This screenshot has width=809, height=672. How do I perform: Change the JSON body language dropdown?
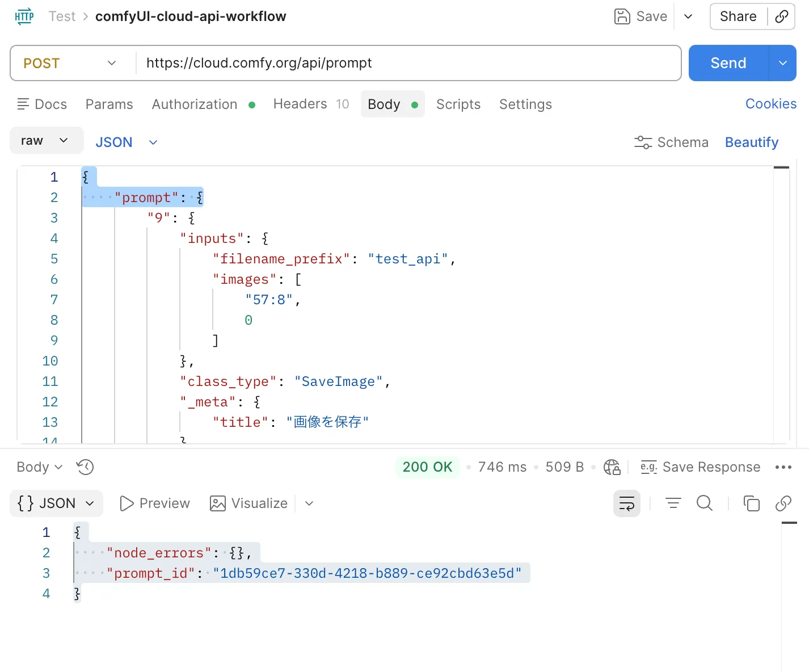coord(126,142)
